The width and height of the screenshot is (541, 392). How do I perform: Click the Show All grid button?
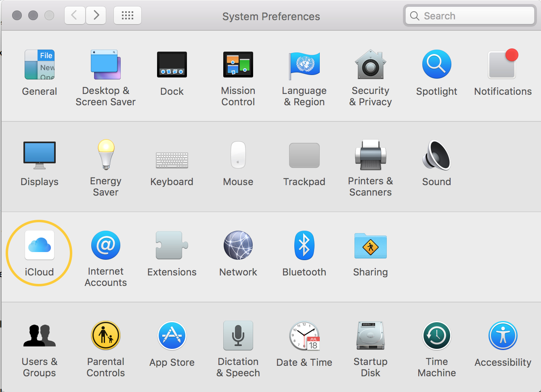(x=128, y=15)
